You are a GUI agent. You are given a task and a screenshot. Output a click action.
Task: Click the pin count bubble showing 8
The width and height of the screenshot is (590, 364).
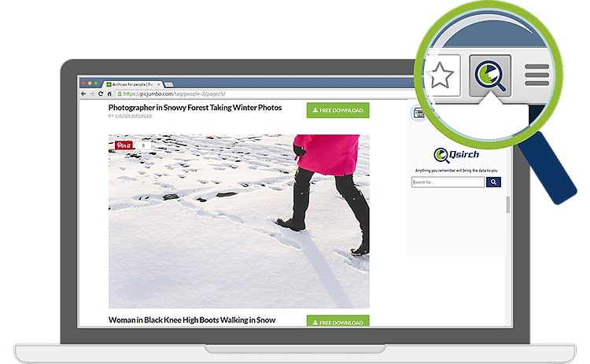pyautogui.click(x=143, y=145)
